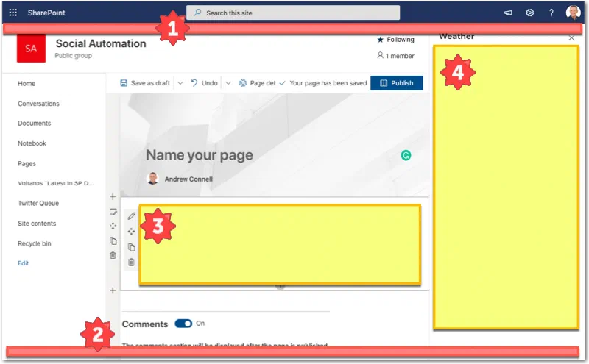Open the app launcher waffle menu

(x=13, y=13)
